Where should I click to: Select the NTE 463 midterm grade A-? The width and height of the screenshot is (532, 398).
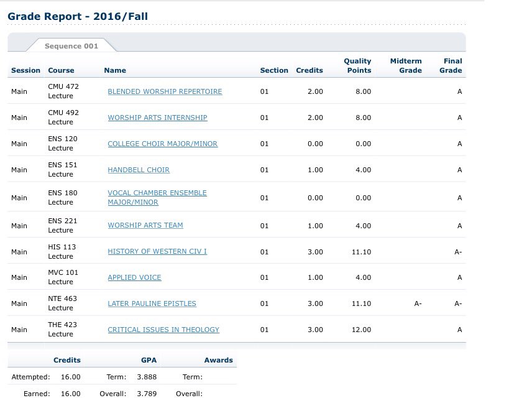click(x=418, y=303)
